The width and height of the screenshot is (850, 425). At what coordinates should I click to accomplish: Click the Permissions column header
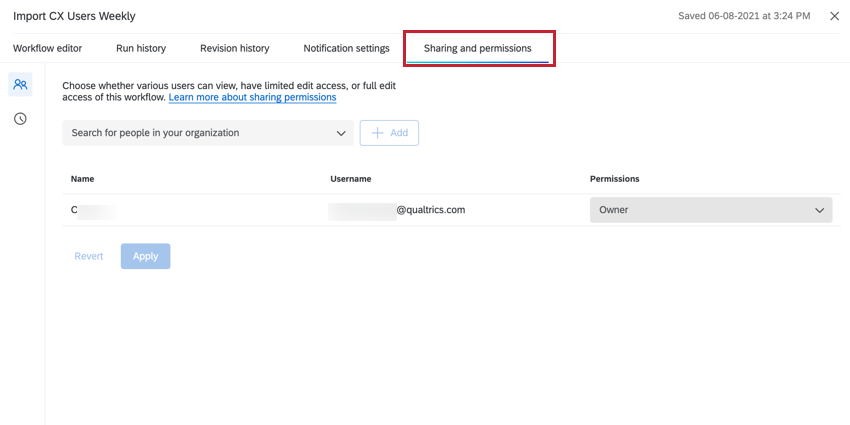tap(614, 179)
